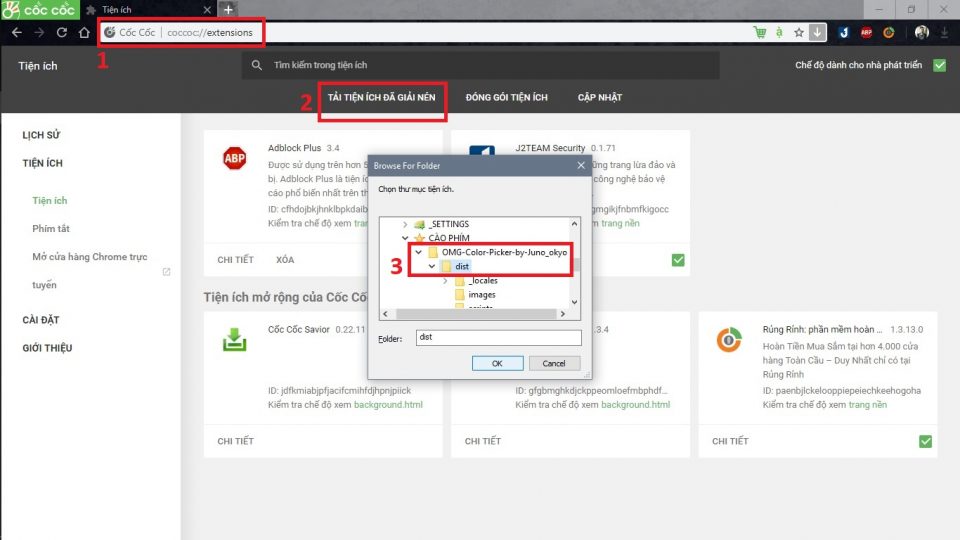Open Cốc Cốc Savior background.html link
Screen dimensions: 960x540
(388, 405)
